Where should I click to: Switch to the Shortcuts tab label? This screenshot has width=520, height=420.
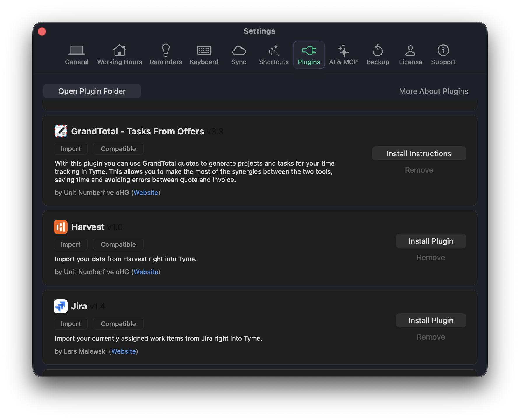click(x=274, y=62)
